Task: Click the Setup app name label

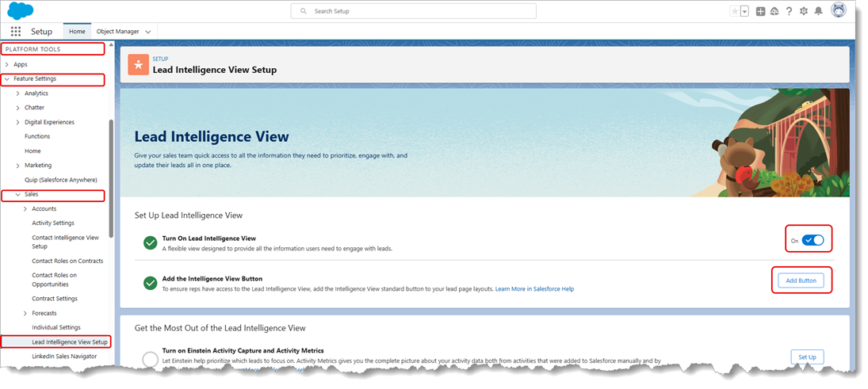Action: click(41, 32)
